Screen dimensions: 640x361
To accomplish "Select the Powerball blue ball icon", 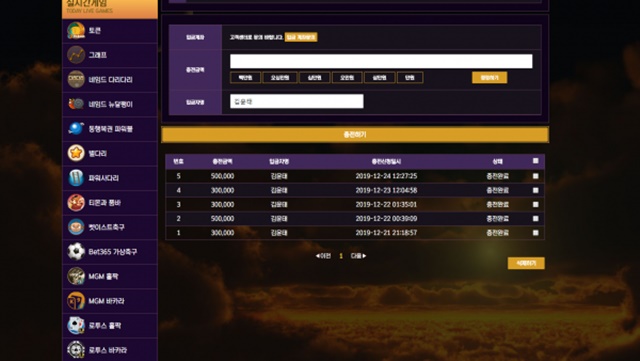I will pos(76,129).
